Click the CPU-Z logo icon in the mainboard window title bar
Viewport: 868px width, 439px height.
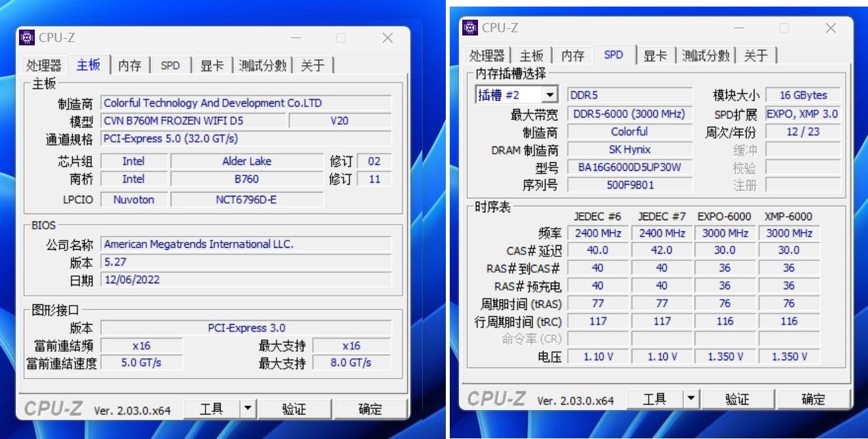(x=27, y=37)
